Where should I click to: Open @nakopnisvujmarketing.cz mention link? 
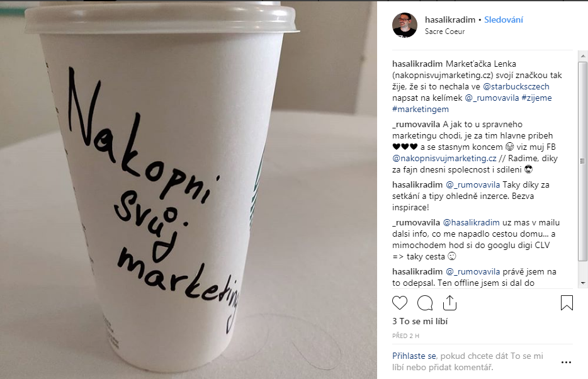click(x=444, y=159)
